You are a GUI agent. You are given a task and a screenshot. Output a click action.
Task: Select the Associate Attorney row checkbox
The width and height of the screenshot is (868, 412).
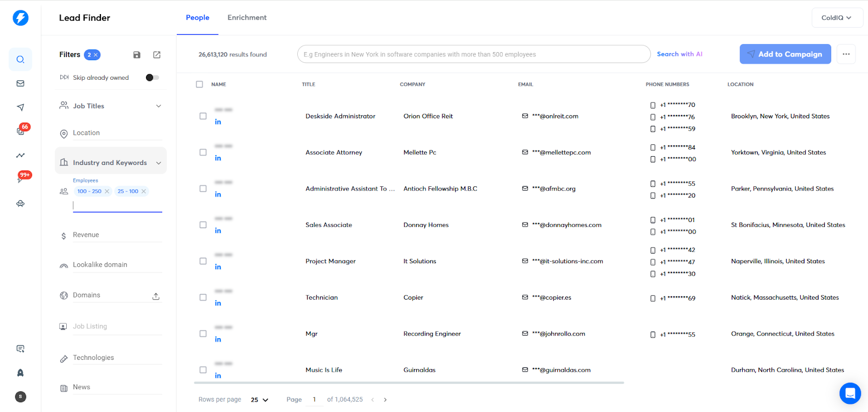coord(203,153)
